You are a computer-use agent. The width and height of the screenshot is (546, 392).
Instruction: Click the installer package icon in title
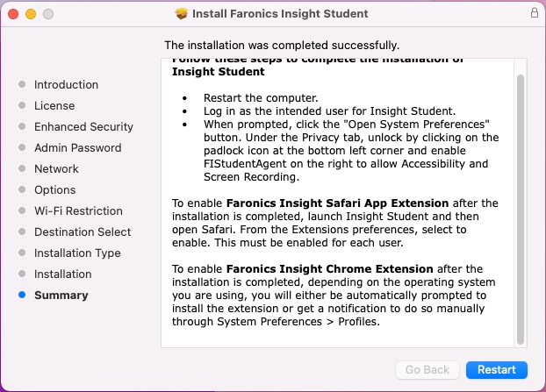click(x=183, y=14)
